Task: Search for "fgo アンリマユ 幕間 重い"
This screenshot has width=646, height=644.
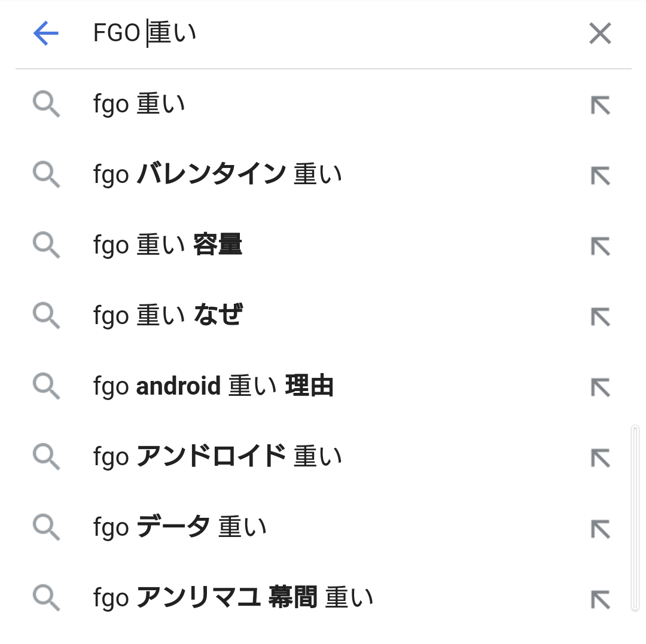Action: click(x=233, y=598)
